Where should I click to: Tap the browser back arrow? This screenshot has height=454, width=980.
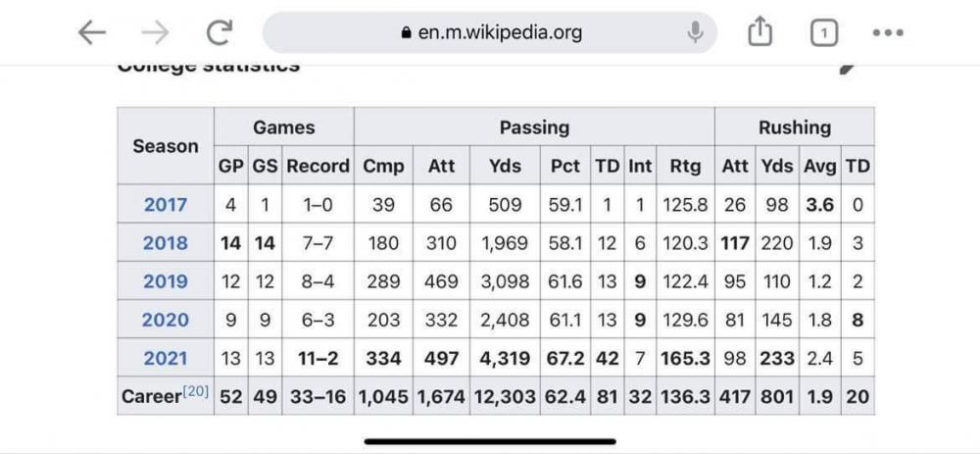click(91, 32)
